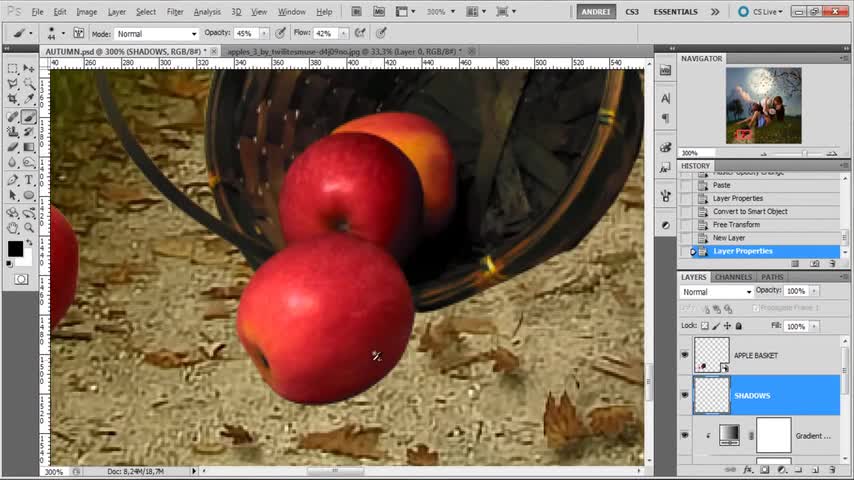Switch to CS3 workspace
Screen dimensions: 854x480
click(x=632, y=11)
